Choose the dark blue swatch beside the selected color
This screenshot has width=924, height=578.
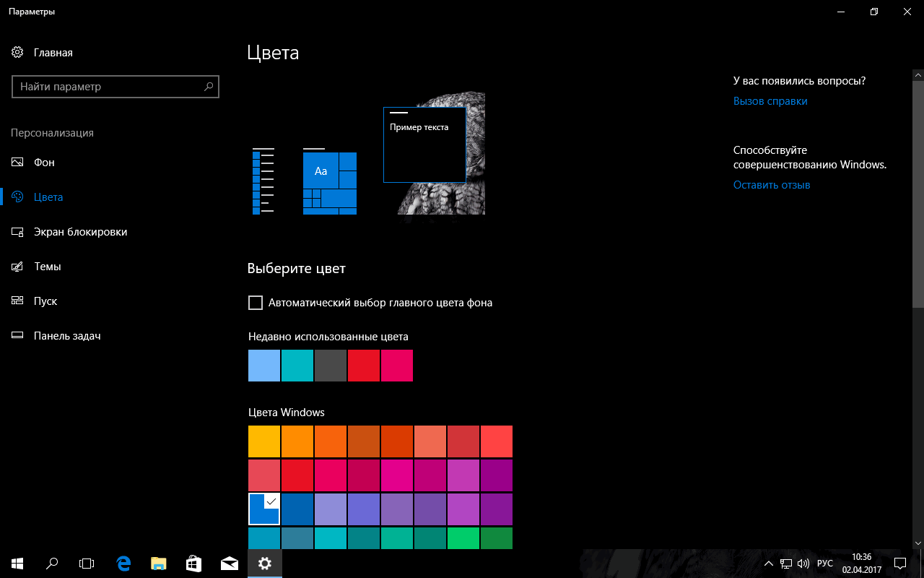297,509
